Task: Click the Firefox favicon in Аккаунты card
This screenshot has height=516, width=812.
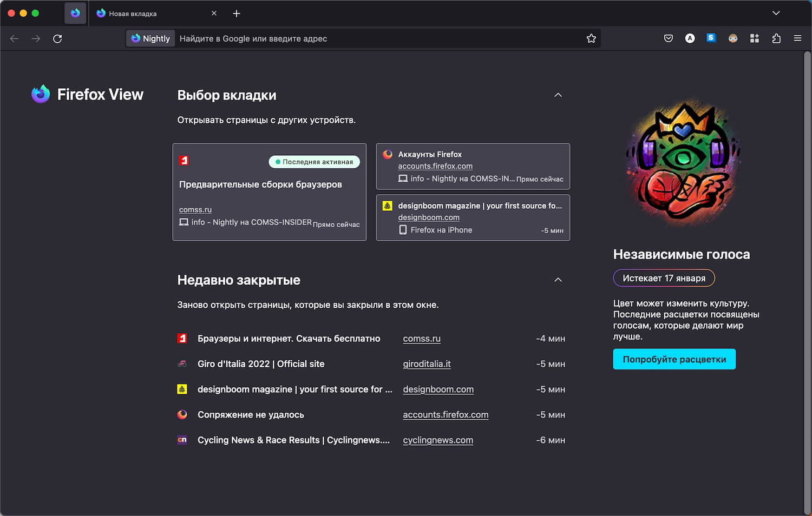Action: pyautogui.click(x=388, y=154)
